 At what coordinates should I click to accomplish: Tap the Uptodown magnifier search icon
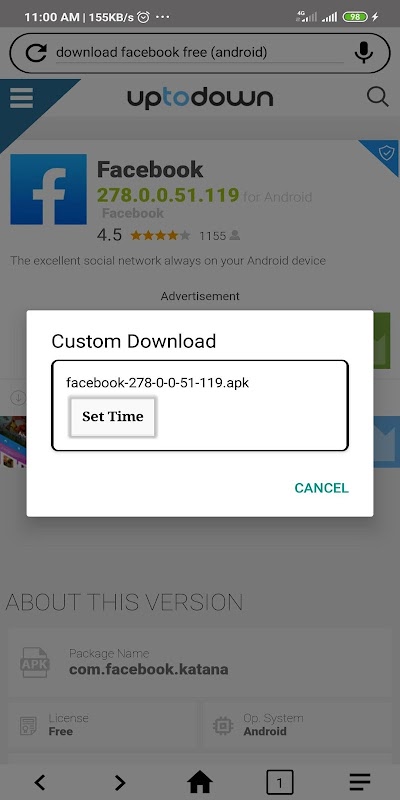pos(378,96)
